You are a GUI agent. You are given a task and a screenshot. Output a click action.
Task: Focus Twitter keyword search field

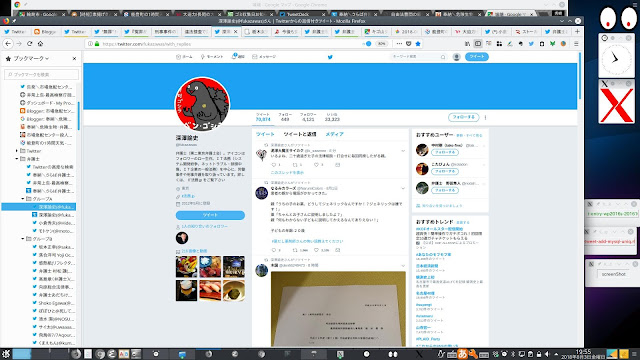click(x=418, y=57)
